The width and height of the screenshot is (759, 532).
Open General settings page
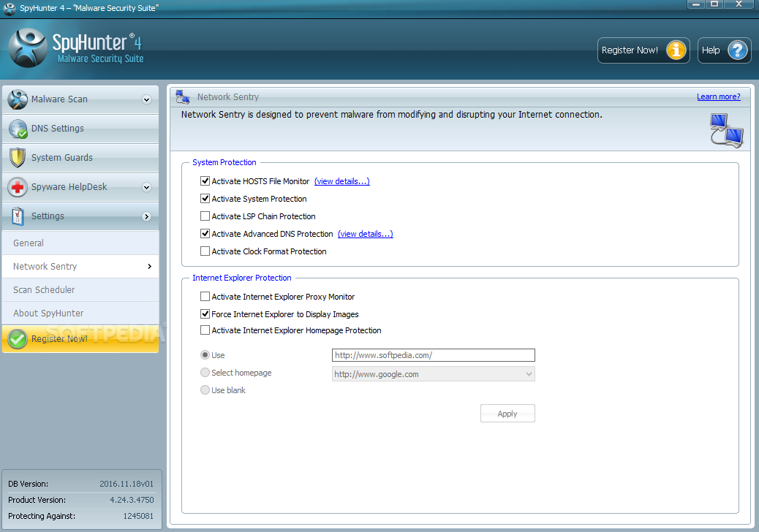(80, 243)
